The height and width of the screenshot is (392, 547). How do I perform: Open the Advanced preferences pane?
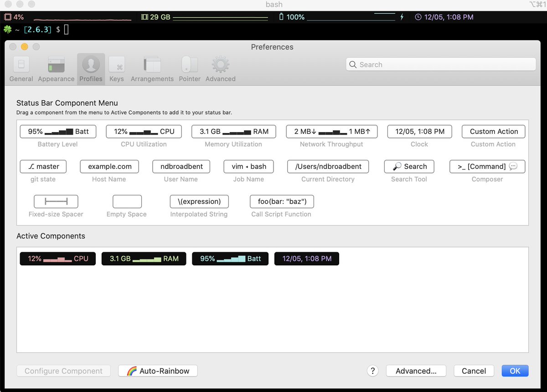pyautogui.click(x=220, y=68)
